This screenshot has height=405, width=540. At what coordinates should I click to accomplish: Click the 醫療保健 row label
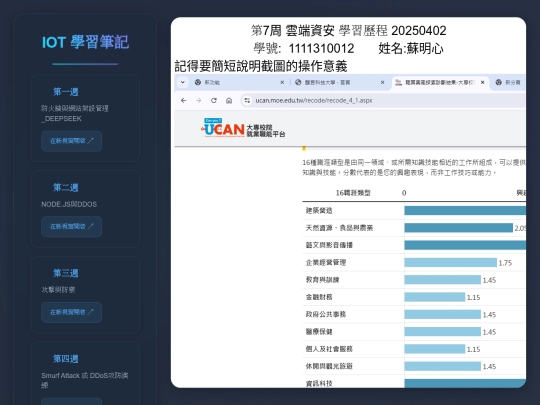pos(319,332)
